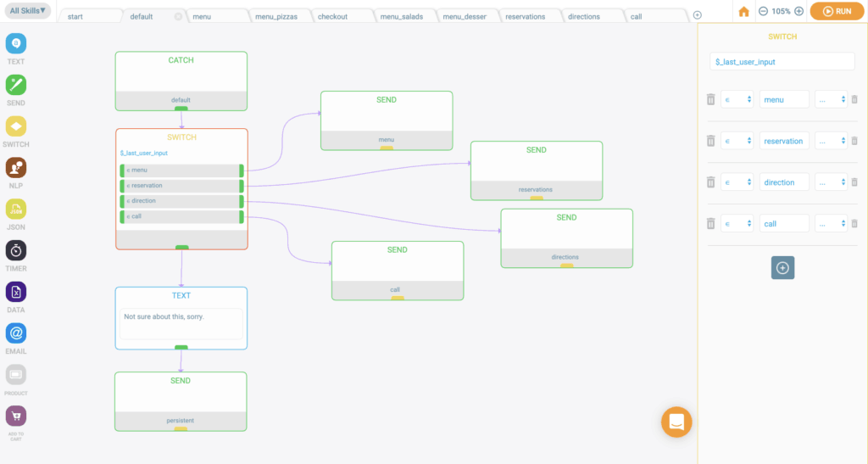Delete the menu case using left trash icon
868x464 pixels.
711,99
